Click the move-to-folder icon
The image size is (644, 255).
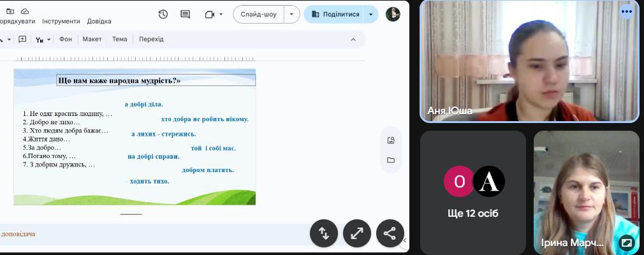10,11
